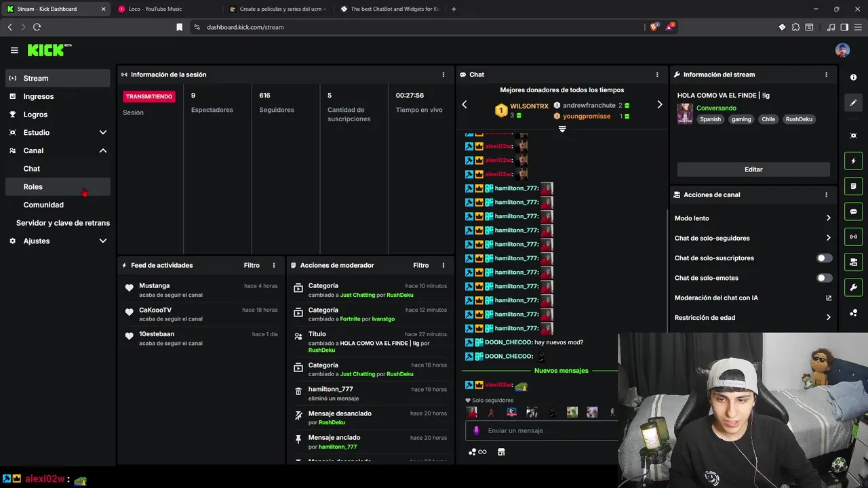Click Brave Shields lion icon
Image resolution: width=868 pixels, height=488 pixels.
point(654,27)
